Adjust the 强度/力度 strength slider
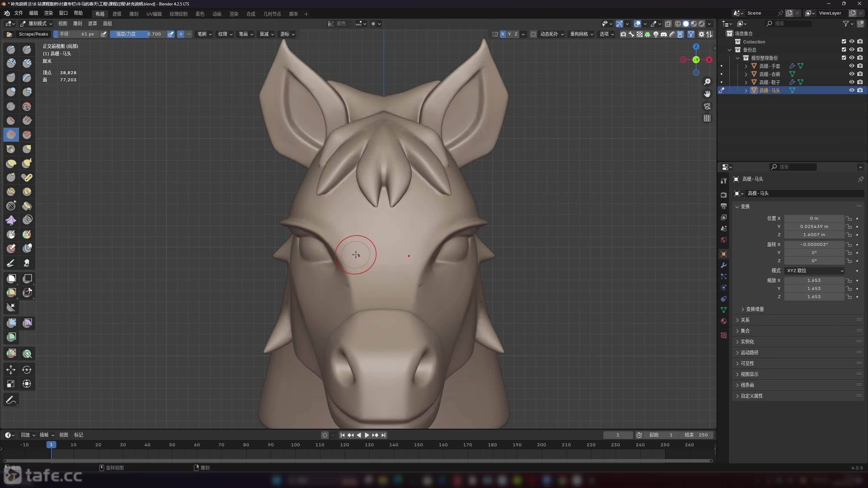 click(138, 34)
